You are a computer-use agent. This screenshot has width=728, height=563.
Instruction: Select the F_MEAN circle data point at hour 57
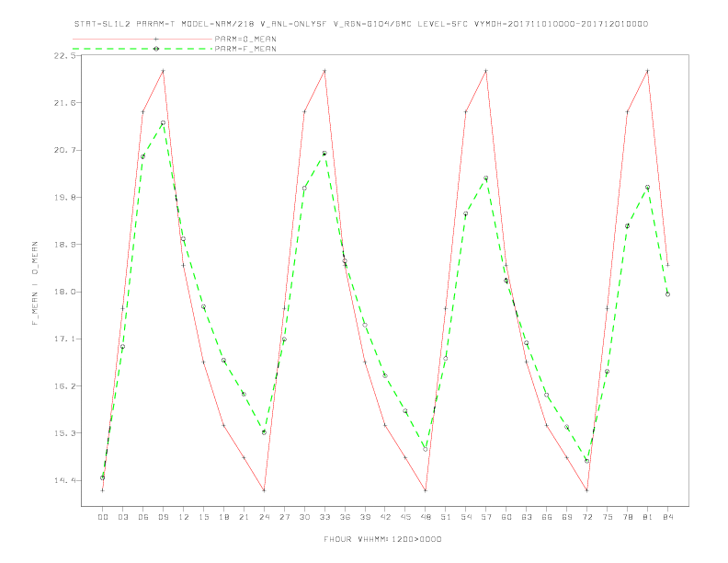pyautogui.click(x=486, y=178)
